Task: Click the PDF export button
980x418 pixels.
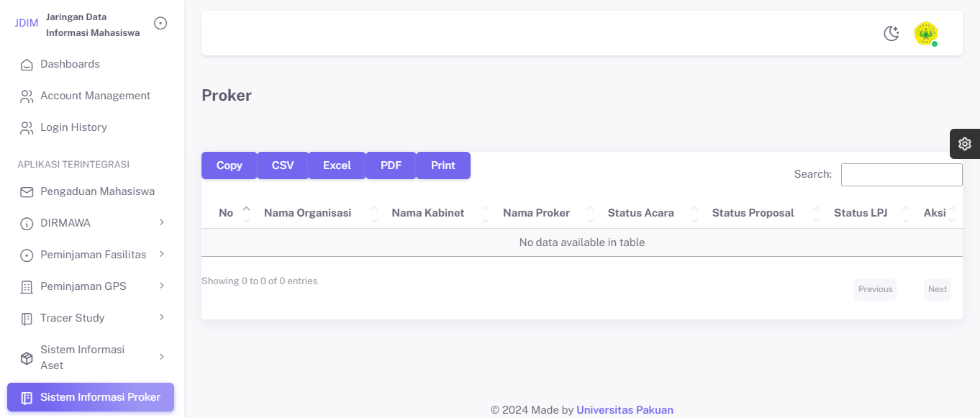Action: click(391, 165)
